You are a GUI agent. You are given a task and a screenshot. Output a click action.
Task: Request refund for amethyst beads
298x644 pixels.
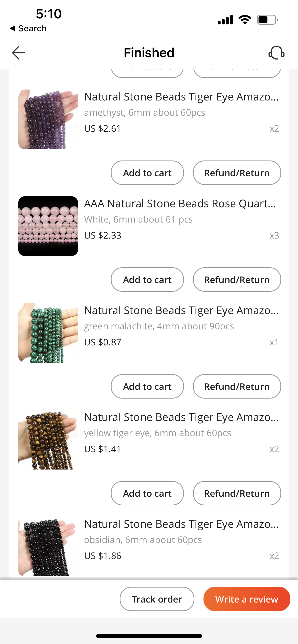pyautogui.click(x=237, y=173)
